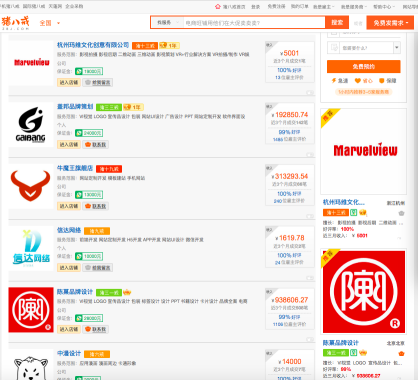Click the GAIBANG logo thumbnail
Viewport: 418px width, 380px height.
click(31, 125)
